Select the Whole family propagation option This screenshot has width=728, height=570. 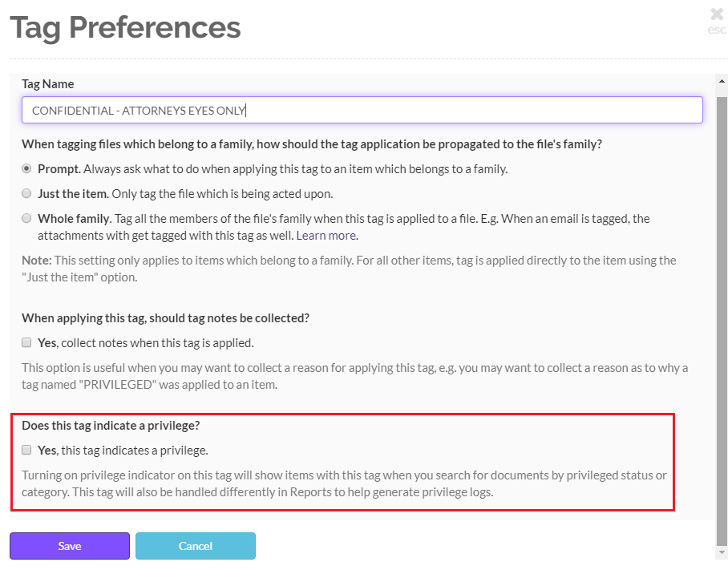pos(25,217)
